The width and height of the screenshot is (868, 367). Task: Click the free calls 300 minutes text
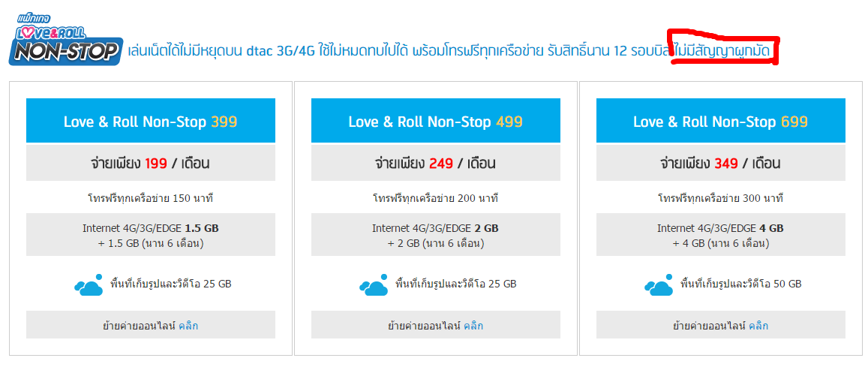click(721, 198)
